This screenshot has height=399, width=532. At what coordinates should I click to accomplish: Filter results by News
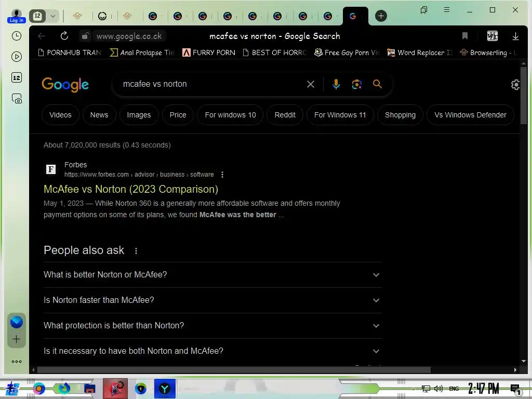point(99,115)
